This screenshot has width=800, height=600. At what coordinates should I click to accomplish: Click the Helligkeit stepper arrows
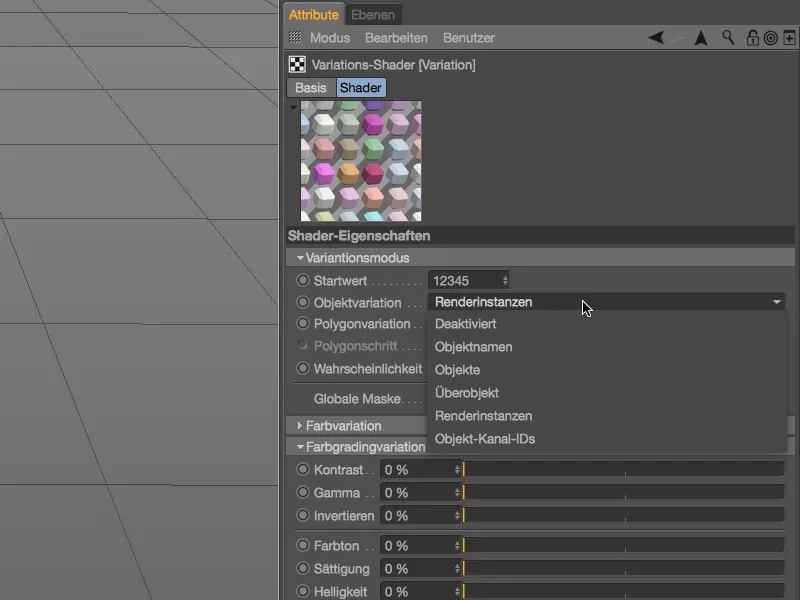[457, 591]
